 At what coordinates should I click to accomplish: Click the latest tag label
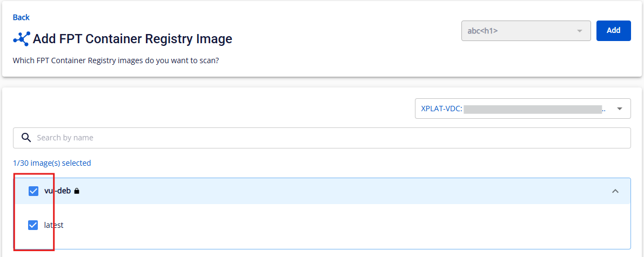tap(54, 225)
